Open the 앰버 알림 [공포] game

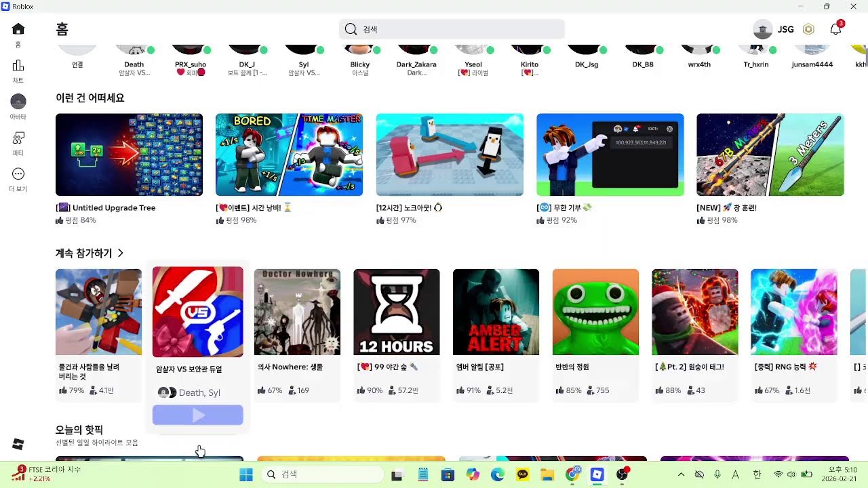[496, 312]
